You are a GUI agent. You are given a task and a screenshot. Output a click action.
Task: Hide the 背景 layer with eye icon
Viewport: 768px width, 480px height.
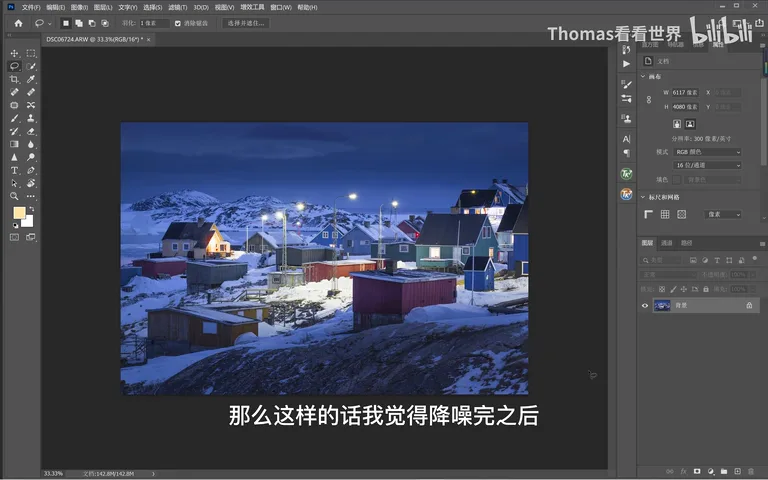coord(645,306)
